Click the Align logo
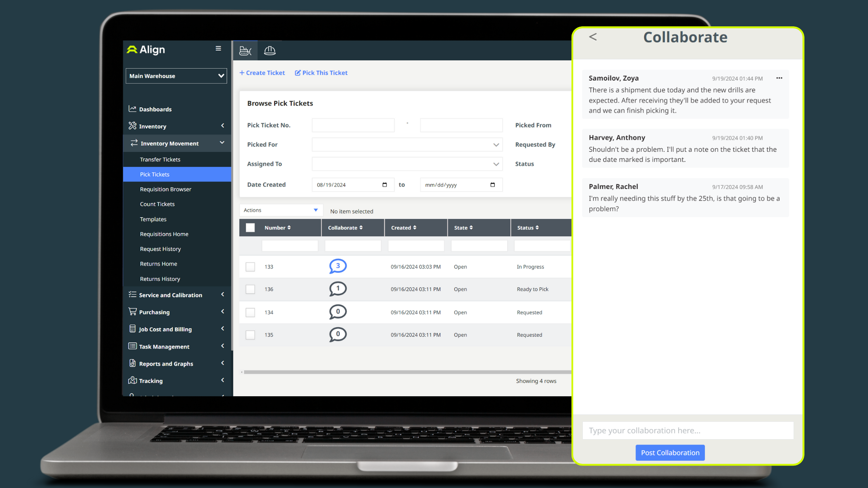This screenshot has height=488, width=868. pyautogui.click(x=145, y=50)
